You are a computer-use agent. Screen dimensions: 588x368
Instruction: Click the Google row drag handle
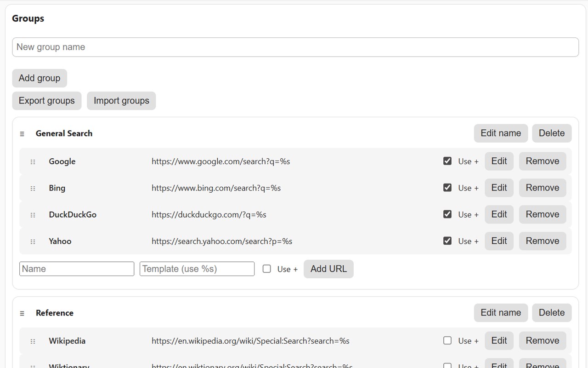pyautogui.click(x=33, y=162)
